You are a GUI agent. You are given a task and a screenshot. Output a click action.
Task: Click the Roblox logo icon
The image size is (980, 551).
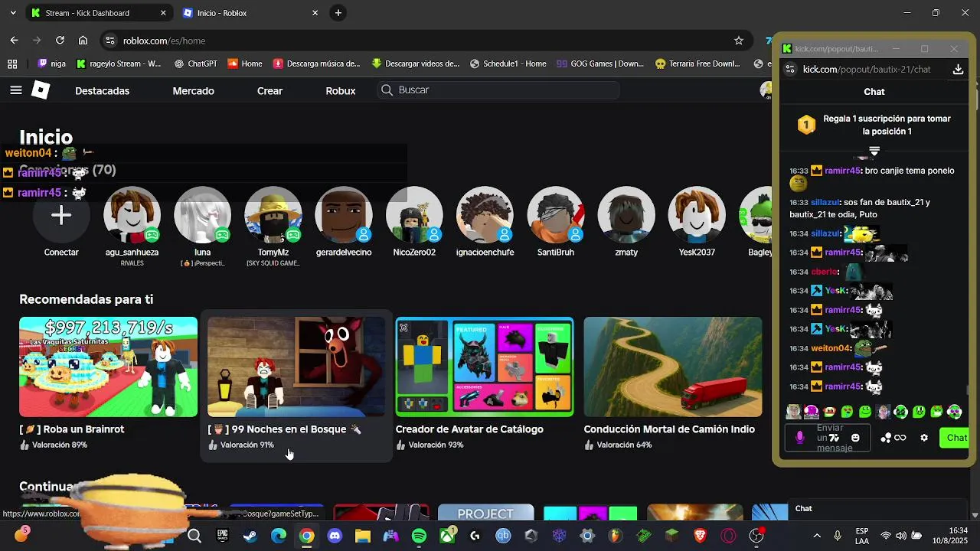(x=41, y=90)
